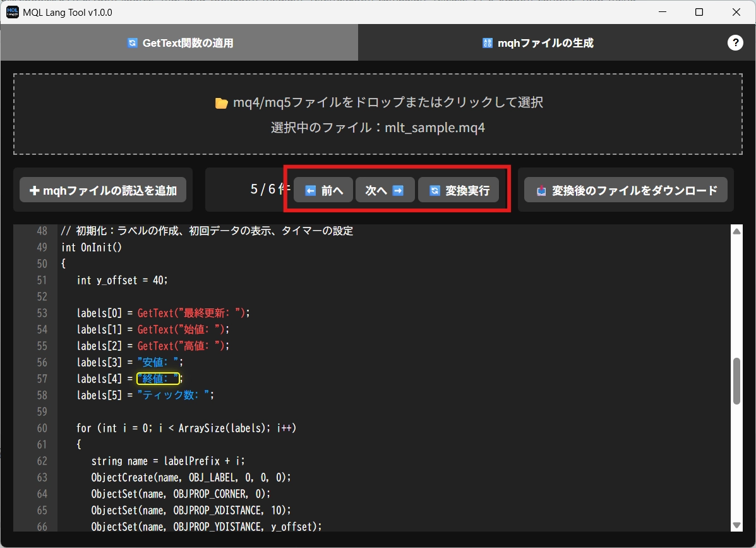Screen dimensions: 756x548
Task: Select the highlighted "終値:" string on line 57
Action: click(159, 379)
